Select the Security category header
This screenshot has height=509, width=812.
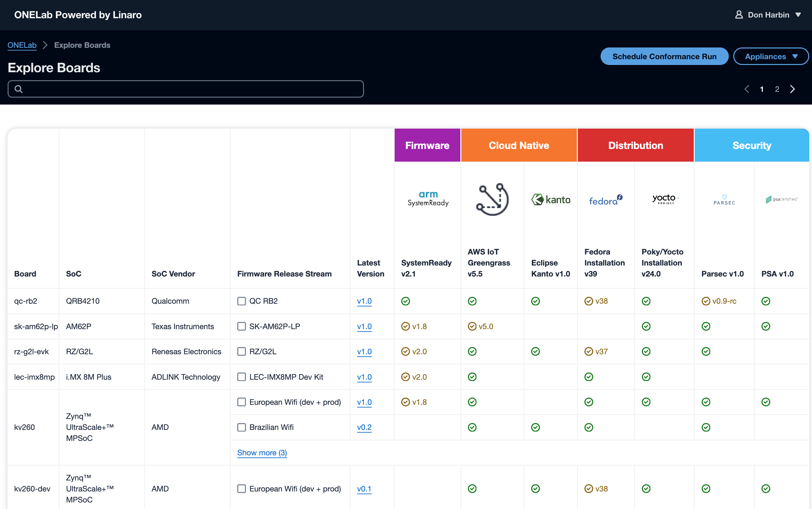pos(752,145)
